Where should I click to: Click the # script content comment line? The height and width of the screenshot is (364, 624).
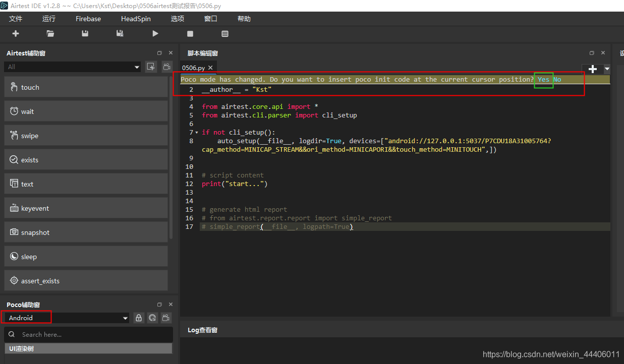coord(233,175)
